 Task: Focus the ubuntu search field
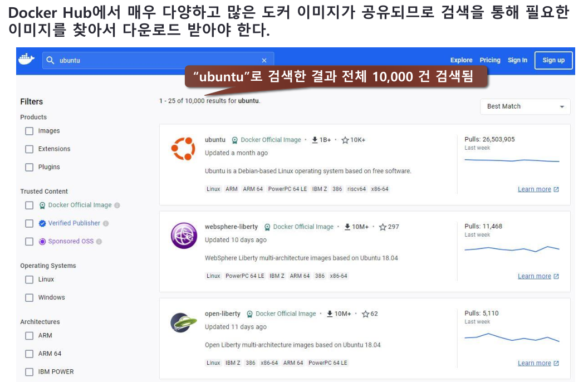pos(158,60)
